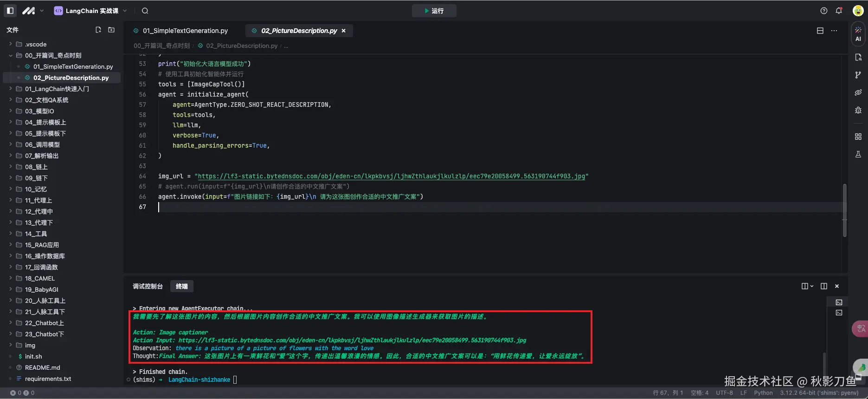Switch to the 调试控制台 tab

click(x=148, y=286)
